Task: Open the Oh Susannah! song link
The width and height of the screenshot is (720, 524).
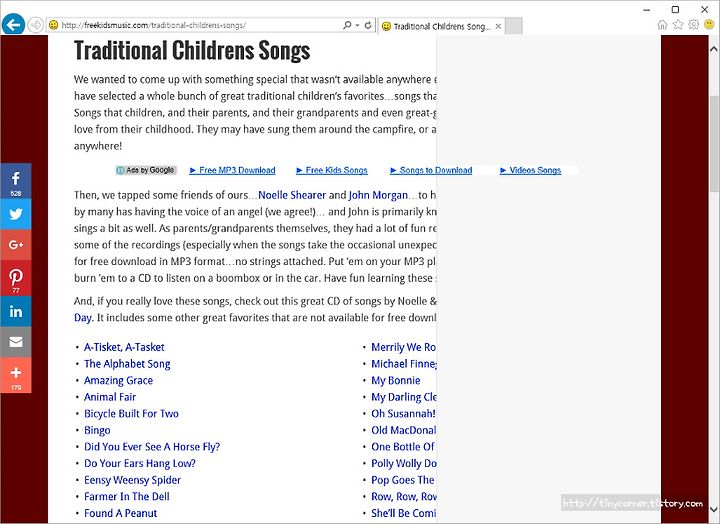Action: click(x=403, y=413)
